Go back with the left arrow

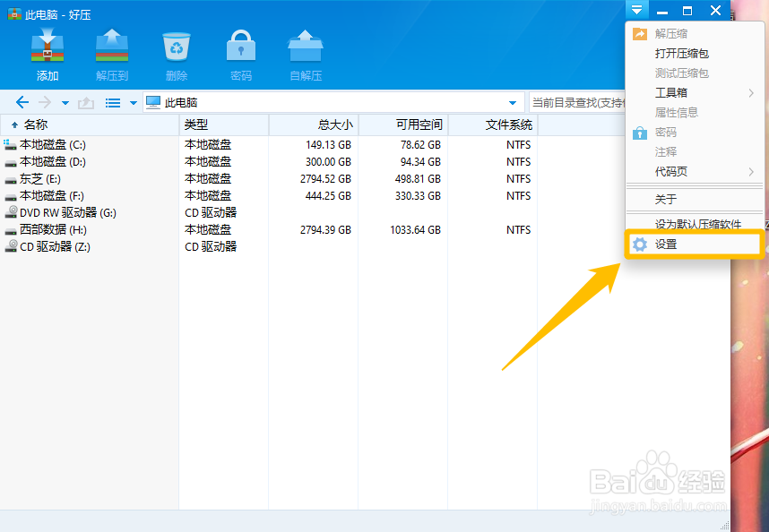(22, 102)
